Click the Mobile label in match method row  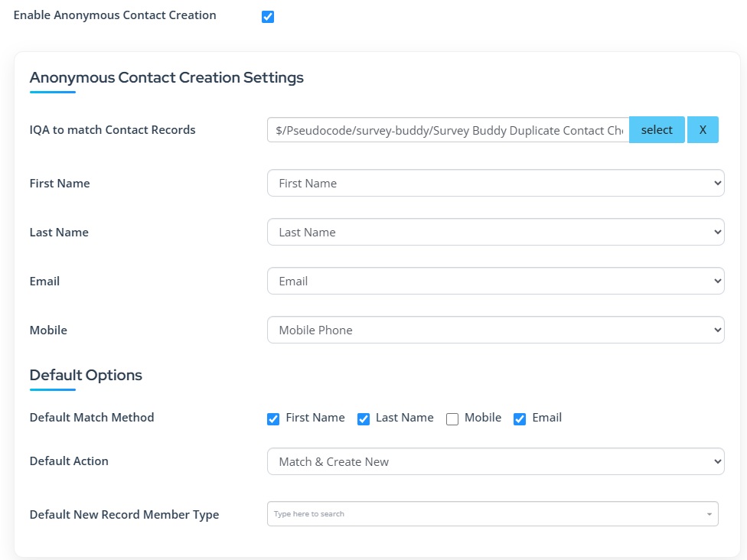483,418
